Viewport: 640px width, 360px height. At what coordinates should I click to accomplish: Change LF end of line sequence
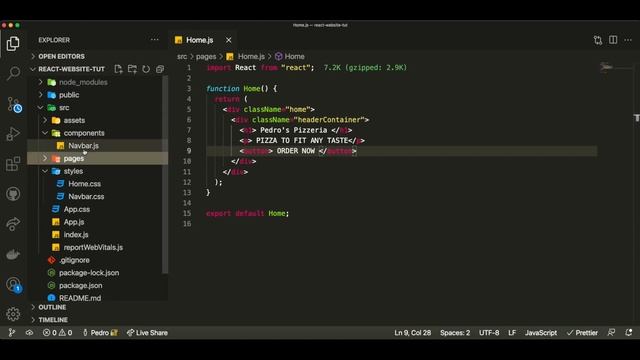point(512,333)
